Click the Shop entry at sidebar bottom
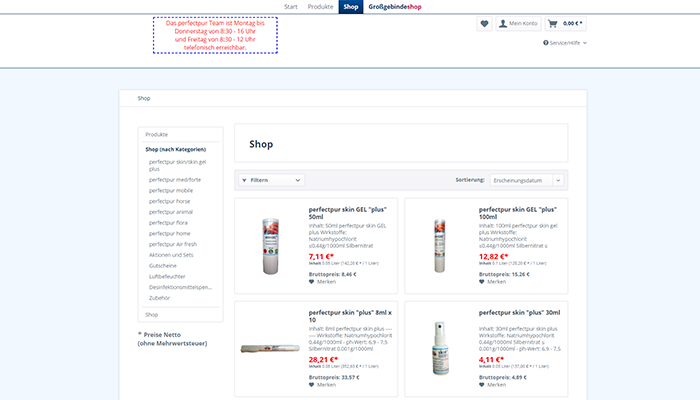Viewport: 700px width, 400px height. click(151, 314)
